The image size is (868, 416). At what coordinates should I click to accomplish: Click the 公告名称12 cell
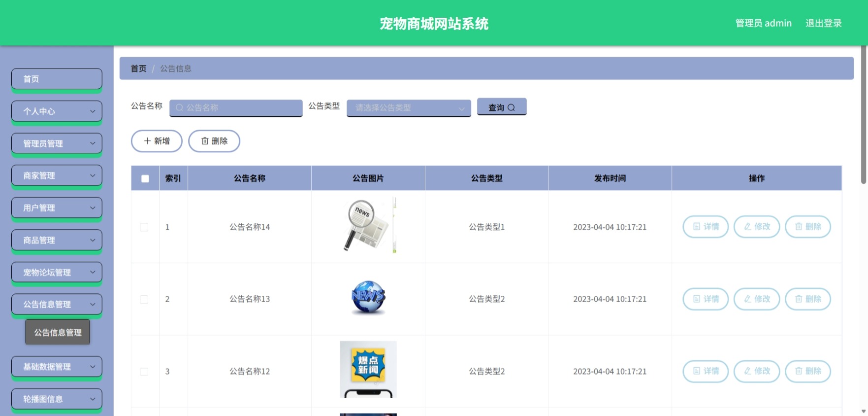[250, 372]
